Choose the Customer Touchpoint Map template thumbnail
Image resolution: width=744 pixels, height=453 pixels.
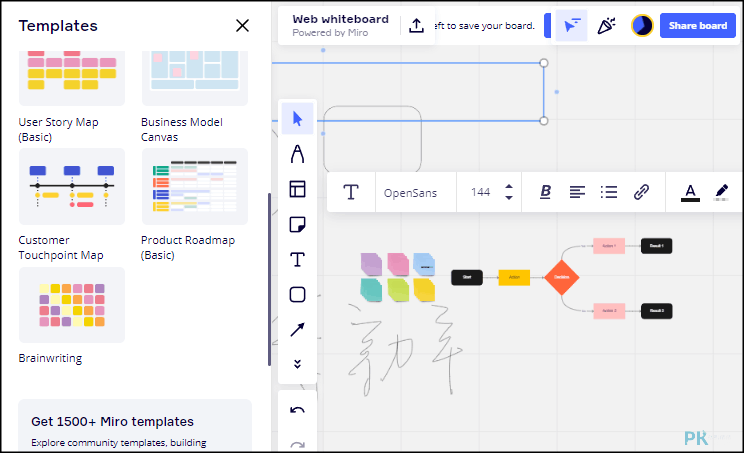pos(72,186)
